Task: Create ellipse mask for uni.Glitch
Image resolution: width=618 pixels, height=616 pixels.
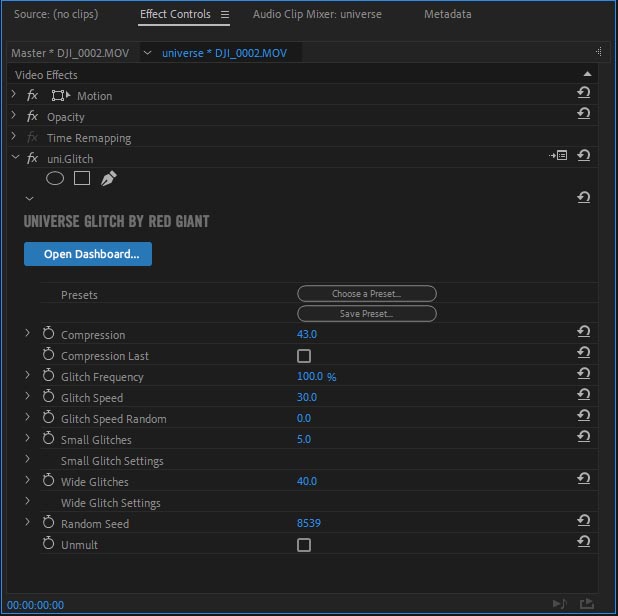Action: click(55, 179)
